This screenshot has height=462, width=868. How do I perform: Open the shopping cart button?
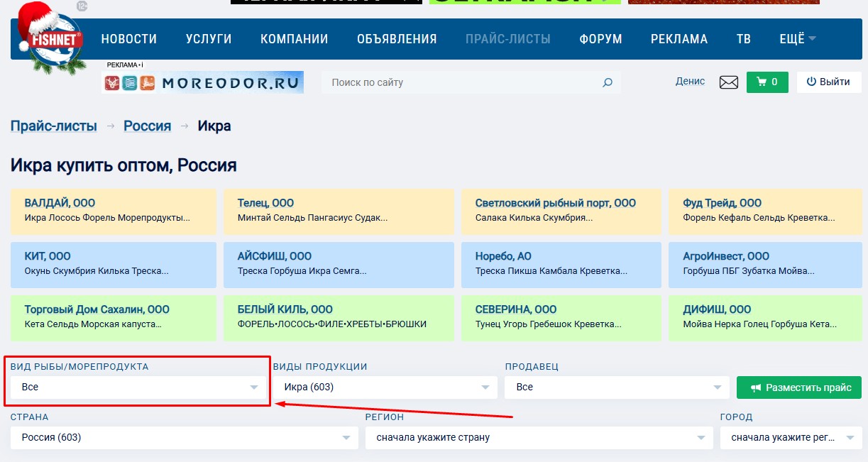click(x=767, y=82)
